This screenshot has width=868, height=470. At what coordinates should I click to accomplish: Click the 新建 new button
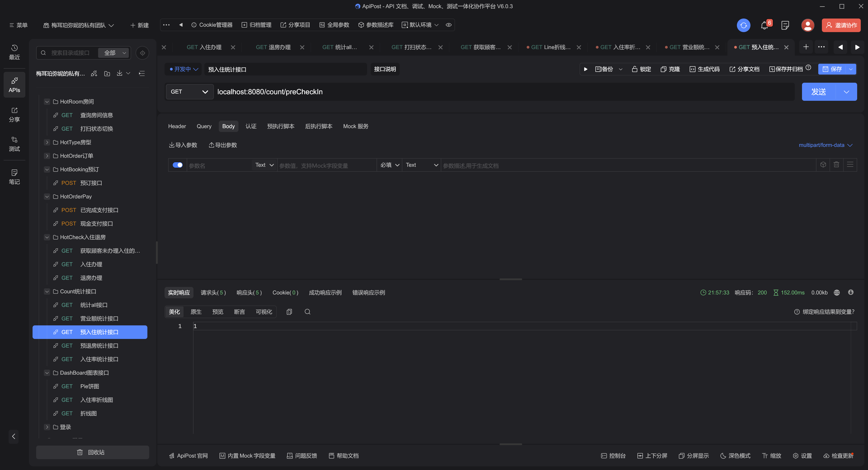pyautogui.click(x=139, y=25)
